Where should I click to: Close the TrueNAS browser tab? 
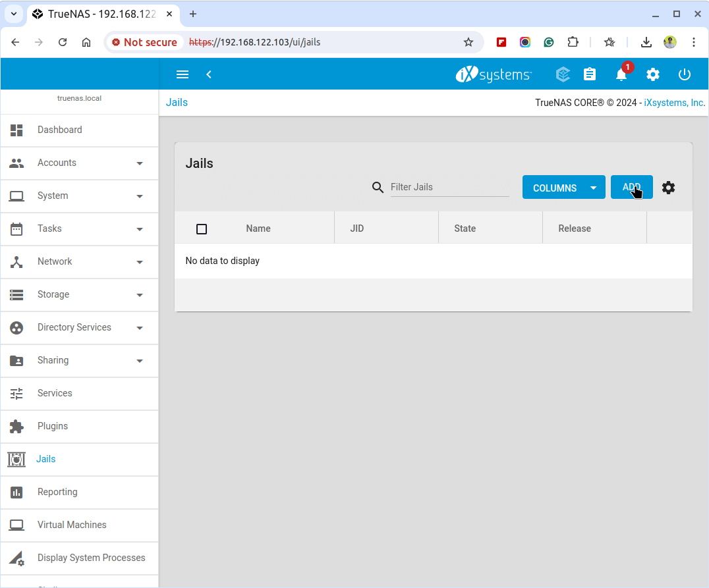click(169, 14)
